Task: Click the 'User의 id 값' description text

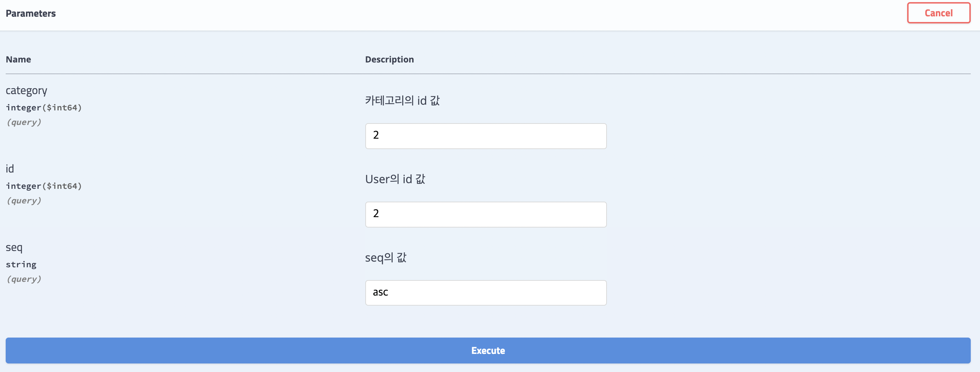Action: tap(395, 179)
